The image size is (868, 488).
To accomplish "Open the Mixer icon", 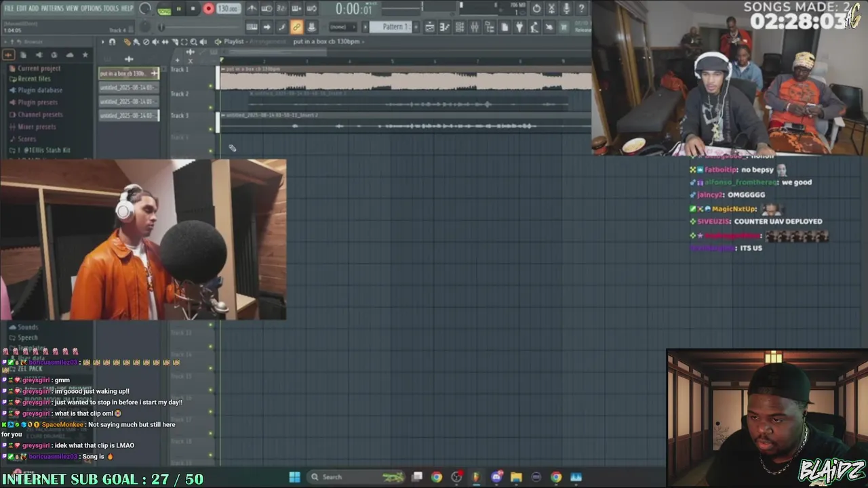I will coord(475,27).
